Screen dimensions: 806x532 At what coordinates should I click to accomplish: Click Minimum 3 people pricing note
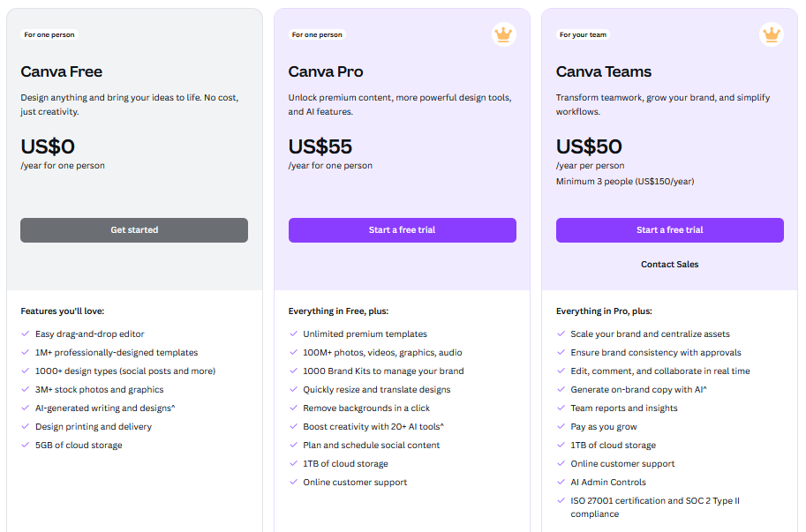(625, 181)
